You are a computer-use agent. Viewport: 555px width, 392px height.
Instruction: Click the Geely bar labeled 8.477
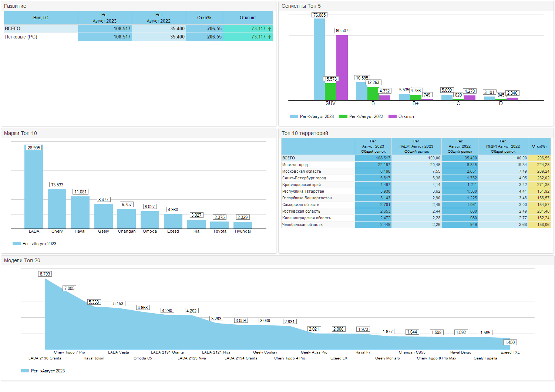point(104,216)
